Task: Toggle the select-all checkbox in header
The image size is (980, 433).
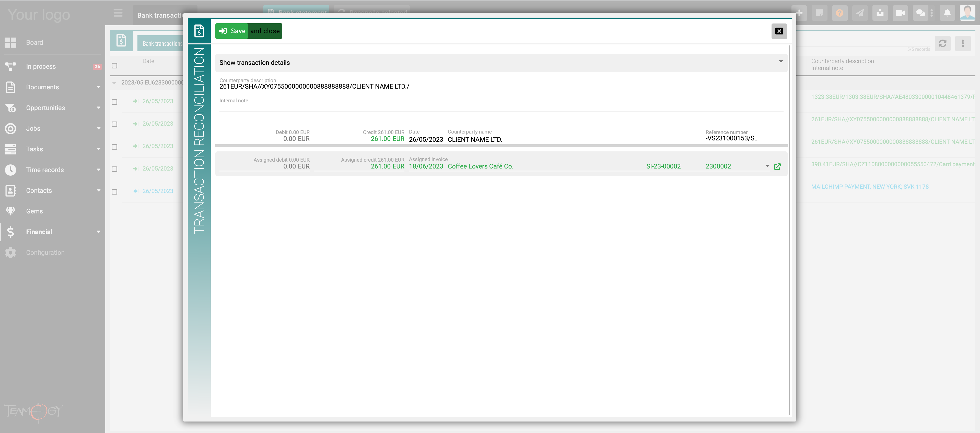Action: pos(114,66)
